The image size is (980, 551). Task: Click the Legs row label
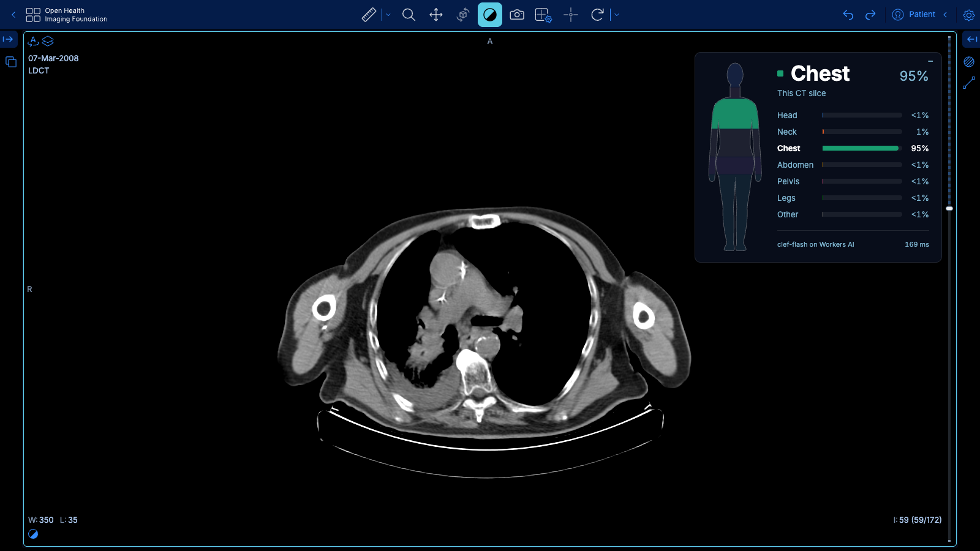tap(786, 198)
